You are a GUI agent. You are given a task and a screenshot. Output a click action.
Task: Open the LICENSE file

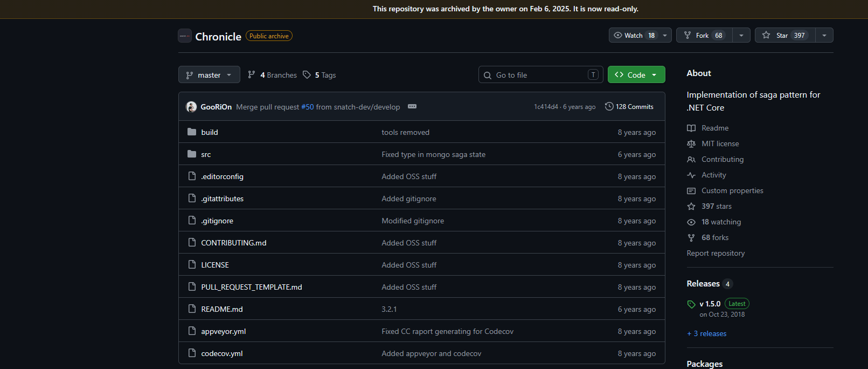[x=215, y=265]
